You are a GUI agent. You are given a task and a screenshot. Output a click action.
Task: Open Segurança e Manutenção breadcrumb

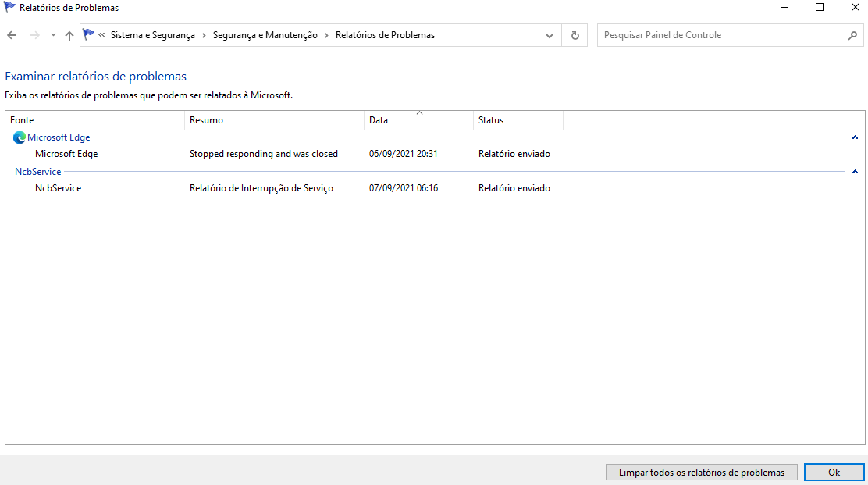pyautogui.click(x=265, y=35)
